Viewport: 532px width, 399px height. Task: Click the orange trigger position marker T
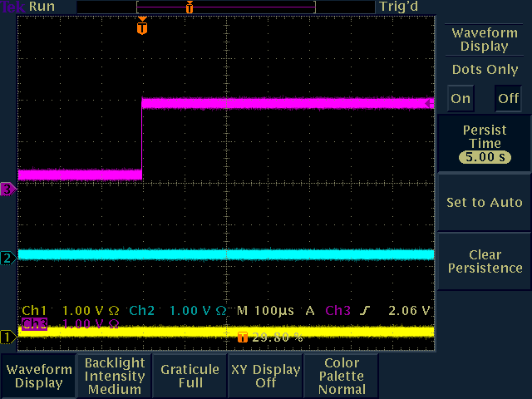[x=142, y=27]
